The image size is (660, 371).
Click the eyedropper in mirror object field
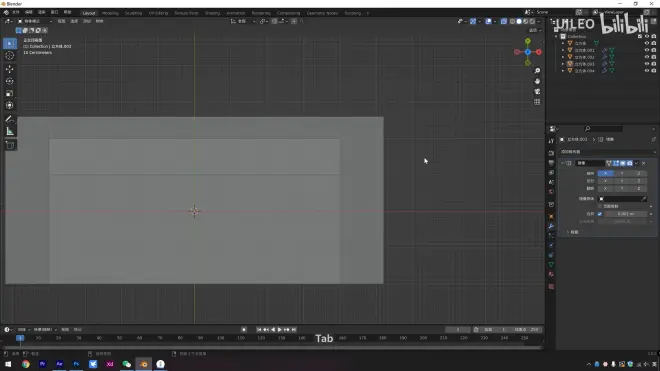(644, 199)
